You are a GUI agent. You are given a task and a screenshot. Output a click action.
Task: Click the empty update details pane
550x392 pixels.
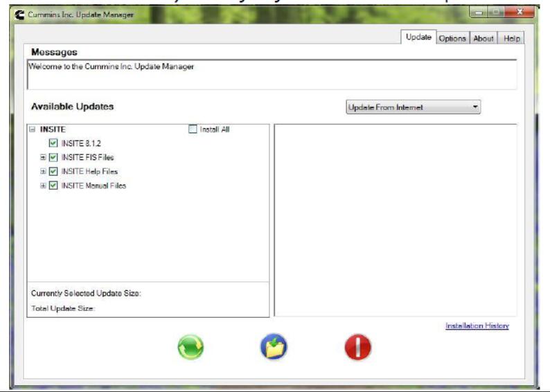click(396, 220)
